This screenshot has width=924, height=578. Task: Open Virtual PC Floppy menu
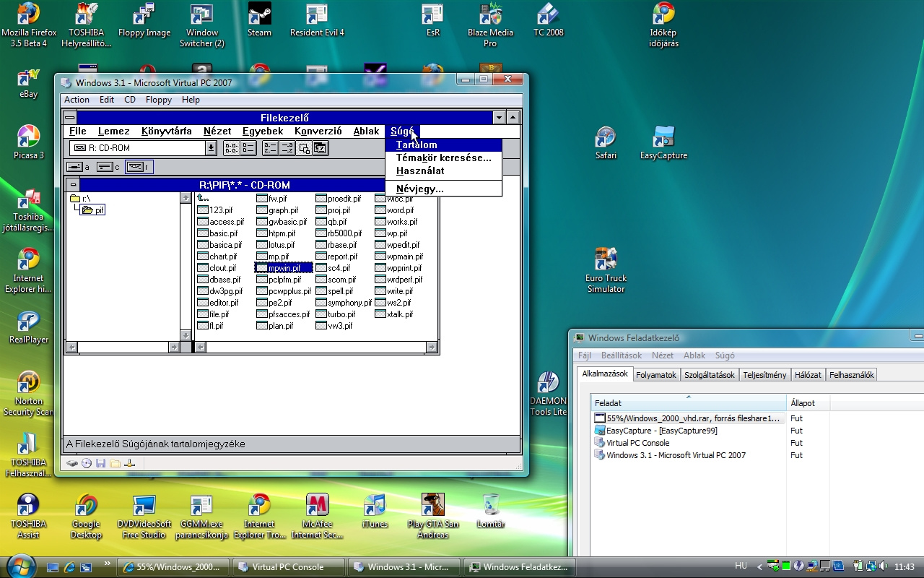point(159,100)
